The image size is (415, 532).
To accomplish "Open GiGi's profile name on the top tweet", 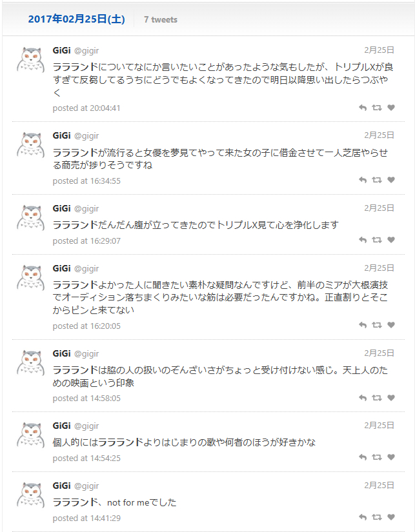I will click(61, 50).
